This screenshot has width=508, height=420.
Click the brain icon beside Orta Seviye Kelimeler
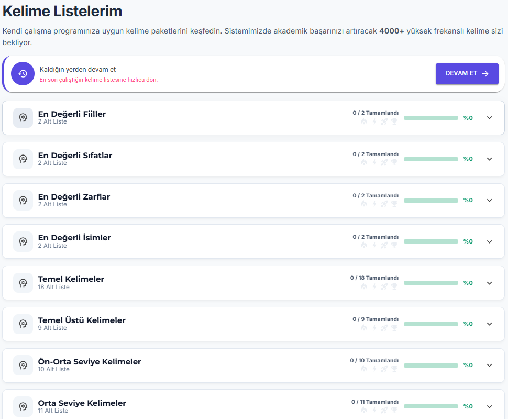[x=23, y=406]
